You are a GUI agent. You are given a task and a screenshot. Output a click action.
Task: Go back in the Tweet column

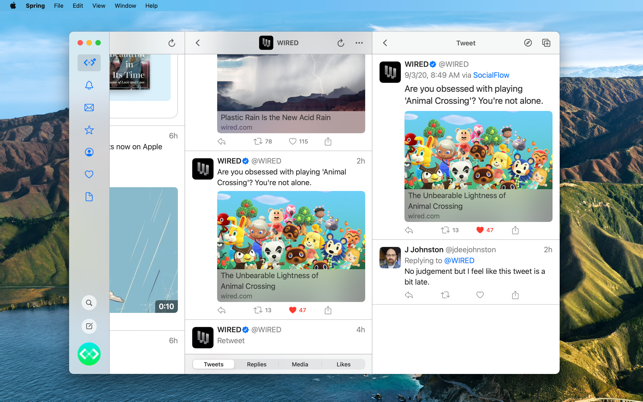(385, 43)
